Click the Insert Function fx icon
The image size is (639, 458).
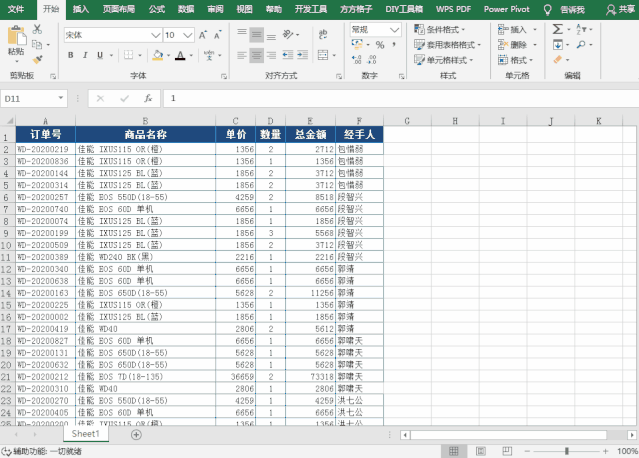tap(148, 98)
